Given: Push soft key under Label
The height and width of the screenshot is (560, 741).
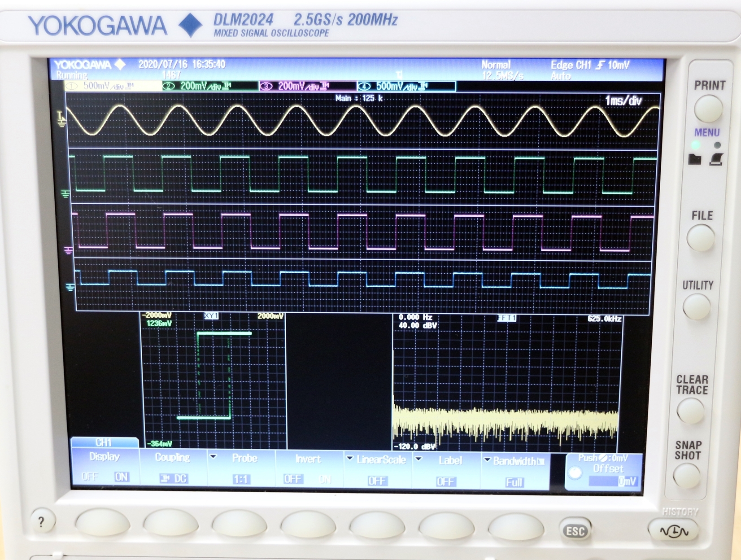Looking at the screenshot, I should click(447, 526).
